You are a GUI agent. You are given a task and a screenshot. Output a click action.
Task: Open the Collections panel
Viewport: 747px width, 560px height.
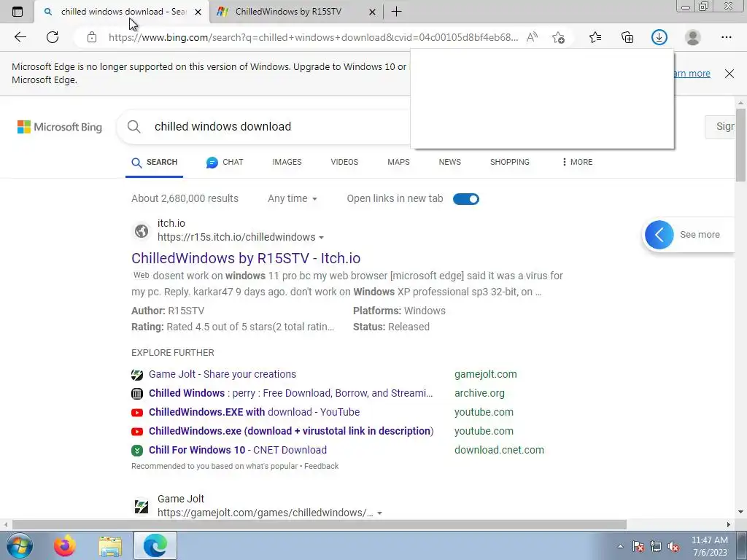point(627,37)
